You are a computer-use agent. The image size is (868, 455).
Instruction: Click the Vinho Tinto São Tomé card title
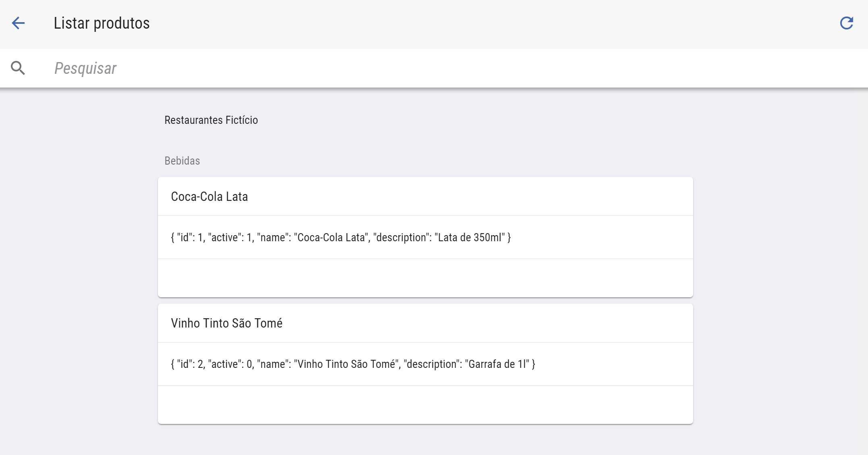[x=226, y=323]
